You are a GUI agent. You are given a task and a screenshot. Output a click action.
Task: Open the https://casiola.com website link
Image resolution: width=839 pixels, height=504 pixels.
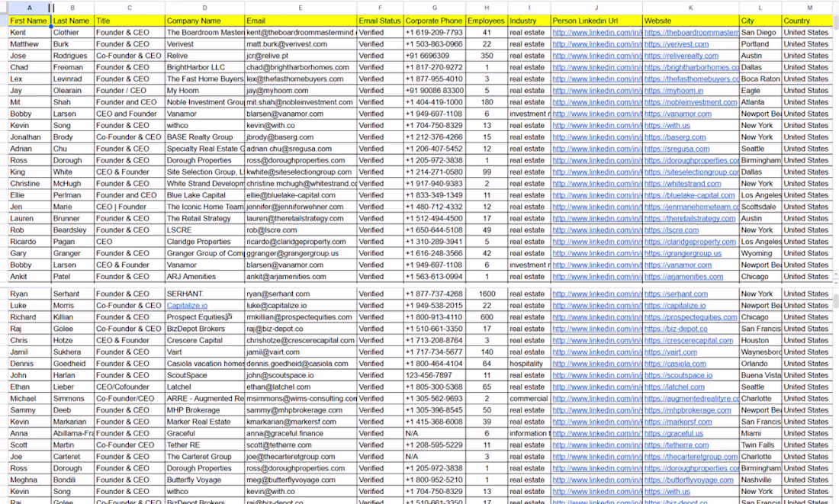pos(675,364)
